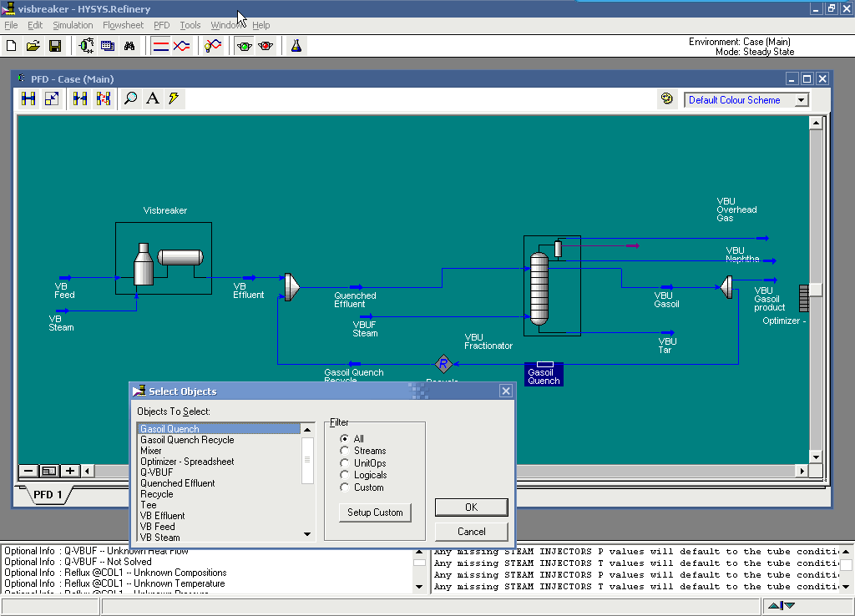
Task: Click the lightning bolt quick route icon
Action: click(174, 98)
